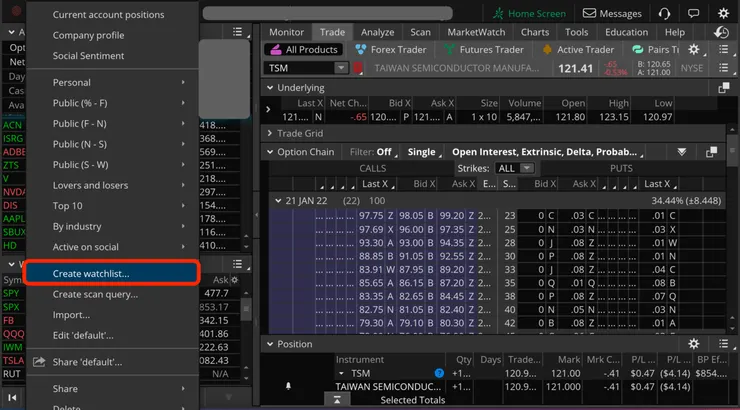
Task: Open list menu icon in TSM symbol row
Action: (723, 68)
